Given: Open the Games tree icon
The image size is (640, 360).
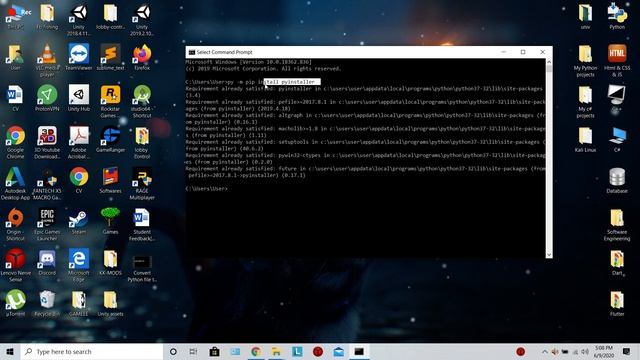Looking at the screenshot, I should [110, 221].
